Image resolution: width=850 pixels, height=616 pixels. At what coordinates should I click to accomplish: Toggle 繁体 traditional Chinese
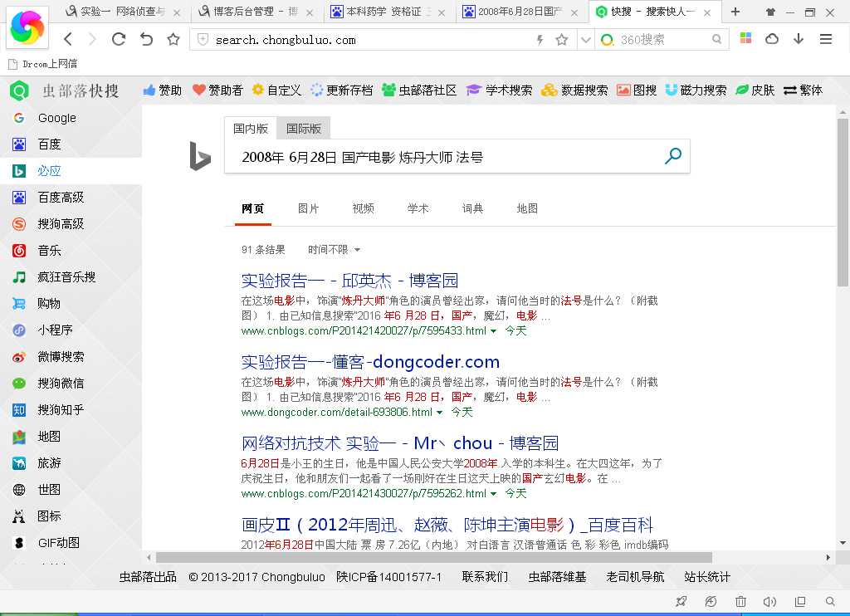(804, 90)
